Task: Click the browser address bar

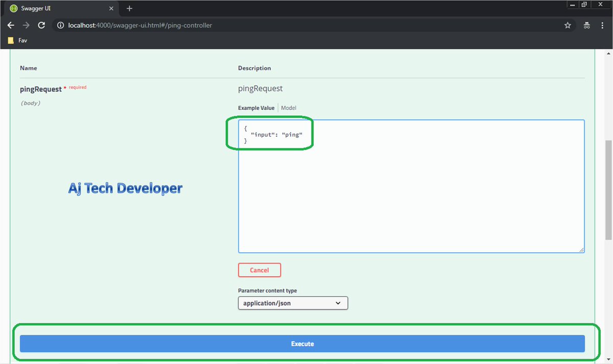Action: [x=204, y=25]
